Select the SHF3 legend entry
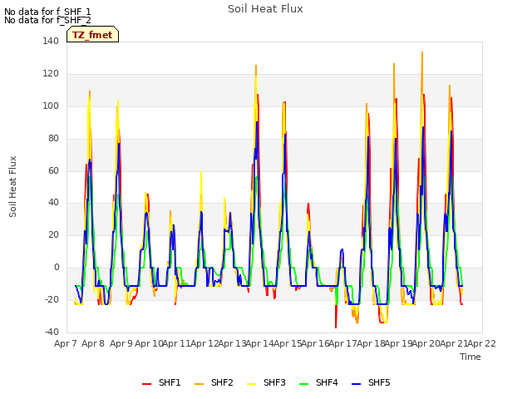Viewport: 532px width, 399px height. (266, 382)
